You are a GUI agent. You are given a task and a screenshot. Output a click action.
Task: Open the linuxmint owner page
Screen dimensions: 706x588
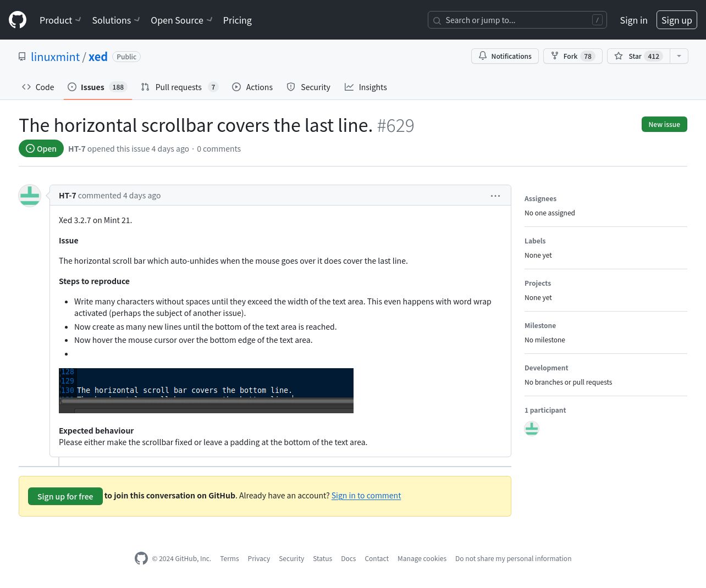click(56, 57)
